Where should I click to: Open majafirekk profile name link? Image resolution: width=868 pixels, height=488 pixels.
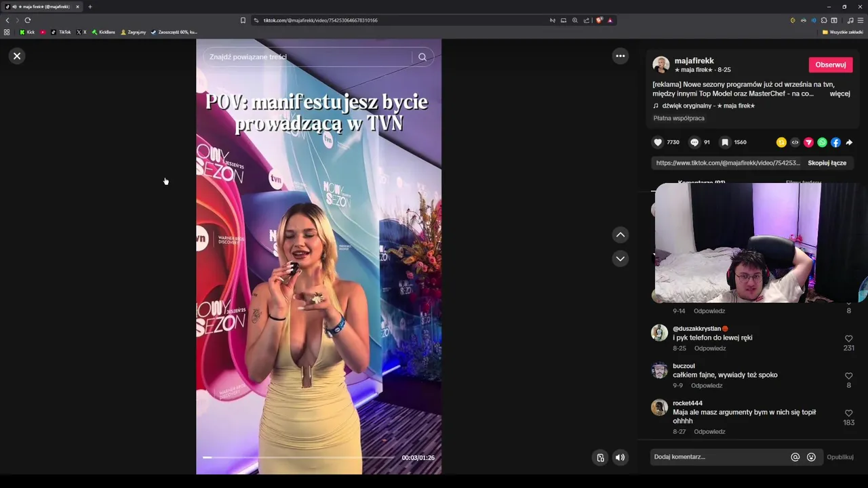tap(694, 61)
